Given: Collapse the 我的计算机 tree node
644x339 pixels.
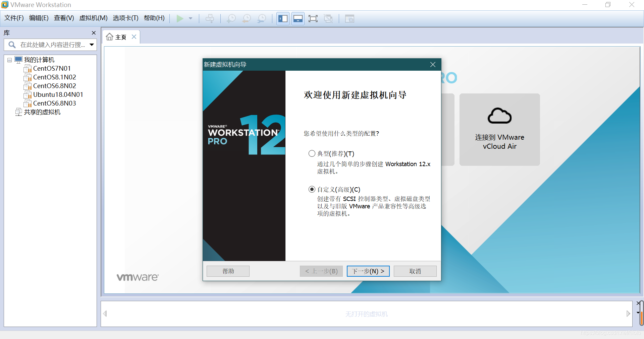Looking at the screenshot, I should pyautogui.click(x=9, y=60).
